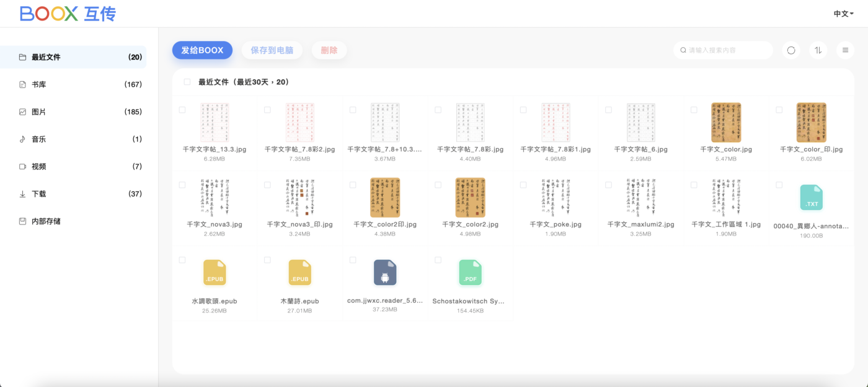Click file name 千字文字帖_6.jpg
Image resolution: width=868 pixels, height=387 pixels.
click(640, 149)
